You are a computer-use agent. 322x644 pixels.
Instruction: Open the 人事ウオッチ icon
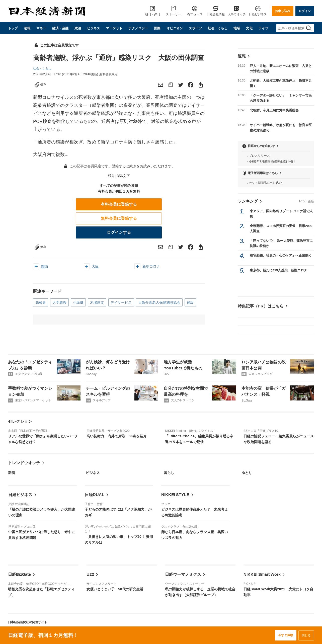pos(236,9)
